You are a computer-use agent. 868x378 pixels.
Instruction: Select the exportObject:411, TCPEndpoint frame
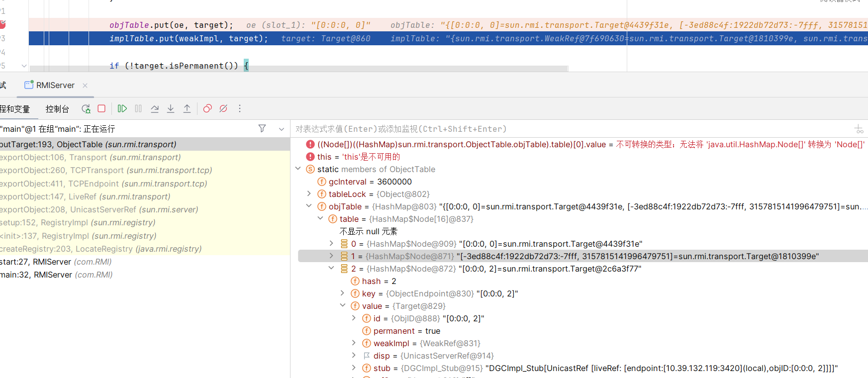145,184
